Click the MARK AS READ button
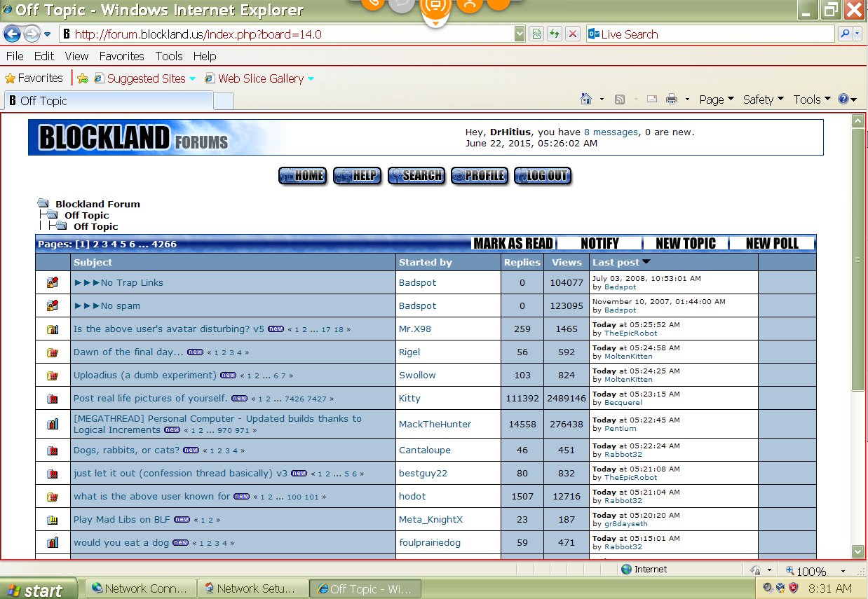 click(513, 243)
